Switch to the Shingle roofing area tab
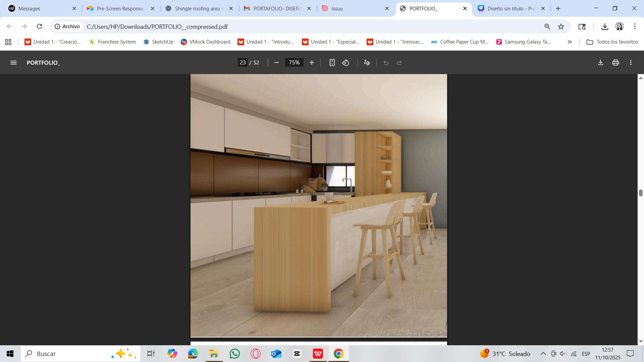 [198, 8]
